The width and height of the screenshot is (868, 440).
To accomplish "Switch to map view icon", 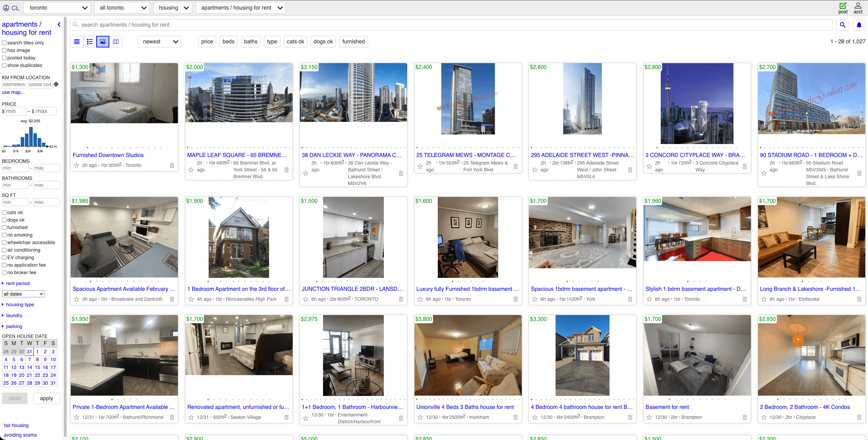I will 116,42.
